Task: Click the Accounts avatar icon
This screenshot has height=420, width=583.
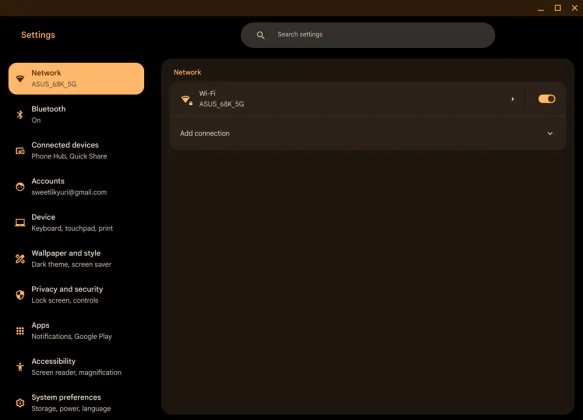Action: [x=20, y=187]
